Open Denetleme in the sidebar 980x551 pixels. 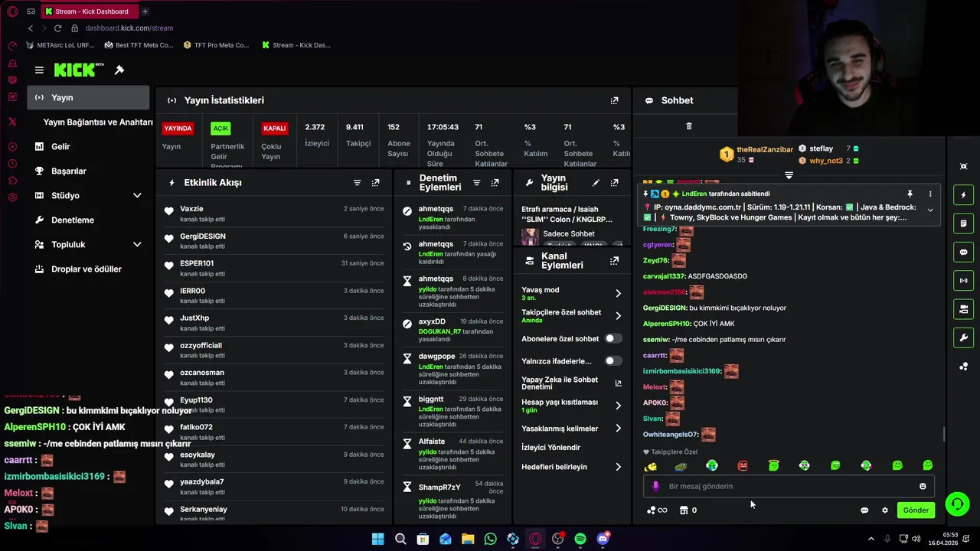(x=73, y=220)
